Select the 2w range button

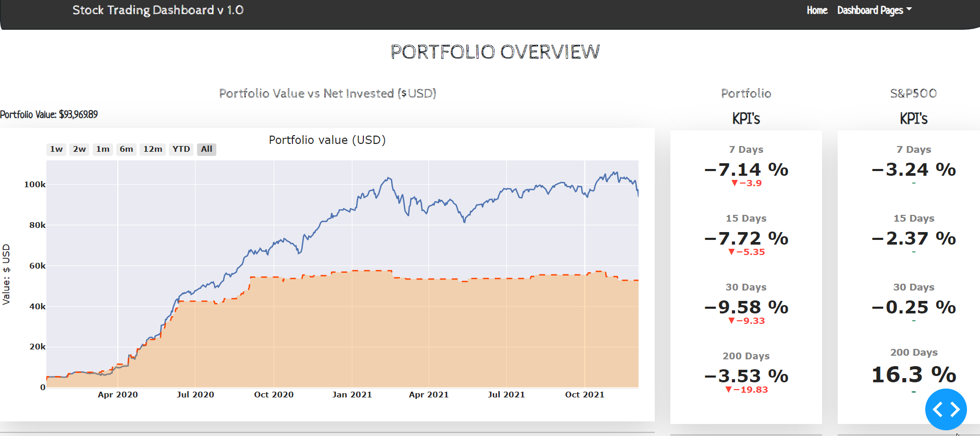pyautogui.click(x=79, y=149)
